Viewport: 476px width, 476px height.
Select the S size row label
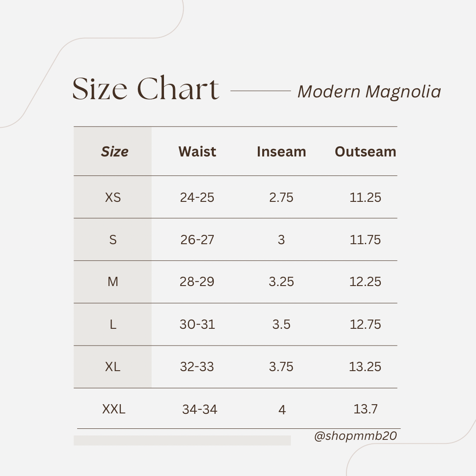coord(113,240)
